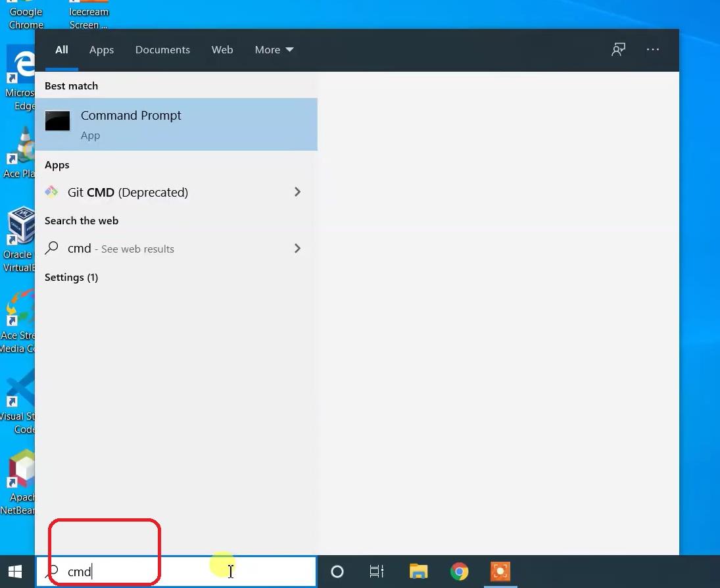Switch to the Apps search tab
Viewport: 720px width, 588px height.
[x=101, y=49]
